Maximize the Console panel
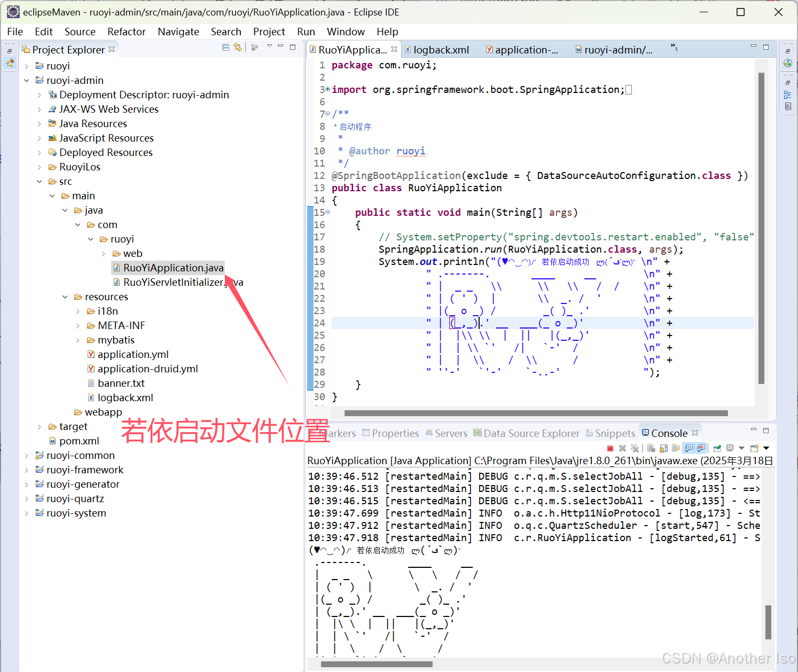Viewport: 798px width, 672px height. coord(766,430)
